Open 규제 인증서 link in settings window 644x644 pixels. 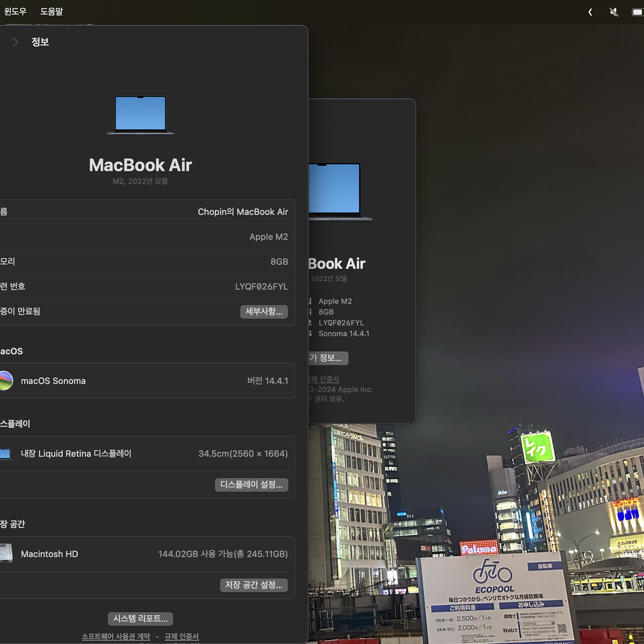pos(181,636)
